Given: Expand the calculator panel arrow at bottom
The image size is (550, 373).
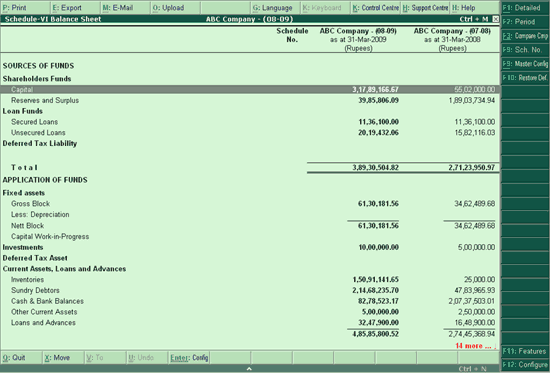Looking at the screenshot, I should pos(249,369).
